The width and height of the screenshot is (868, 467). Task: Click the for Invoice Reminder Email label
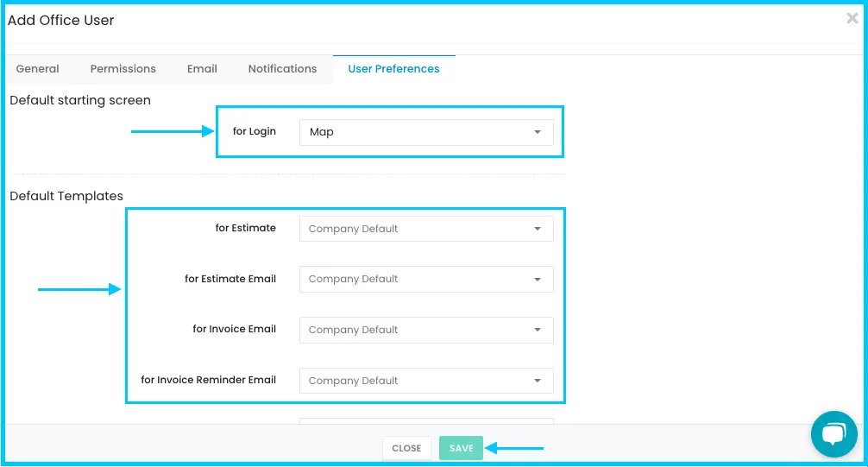tap(208, 380)
